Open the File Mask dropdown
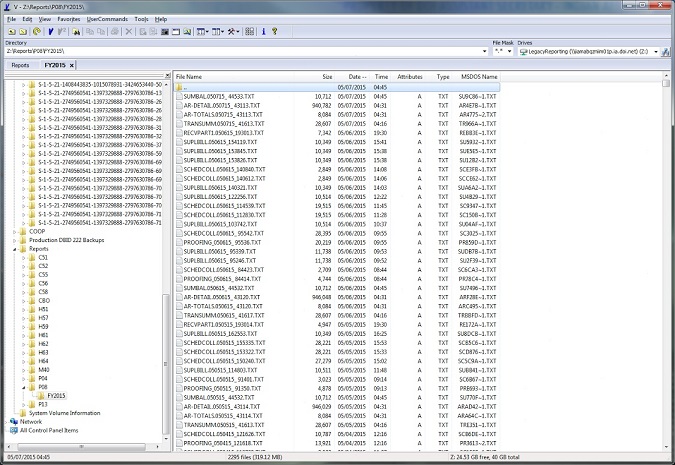Viewport: 675px width, 465px height. (x=510, y=51)
